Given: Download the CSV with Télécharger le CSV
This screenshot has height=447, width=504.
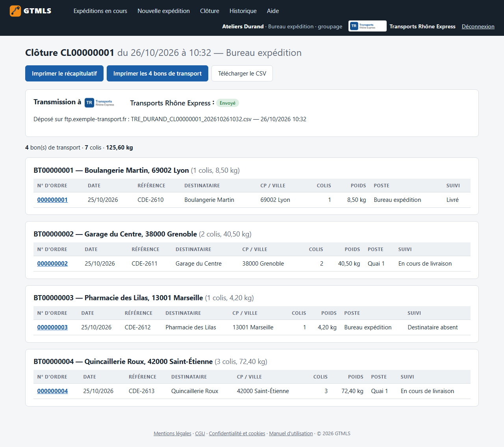Looking at the screenshot, I should pyautogui.click(x=242, y=74).
